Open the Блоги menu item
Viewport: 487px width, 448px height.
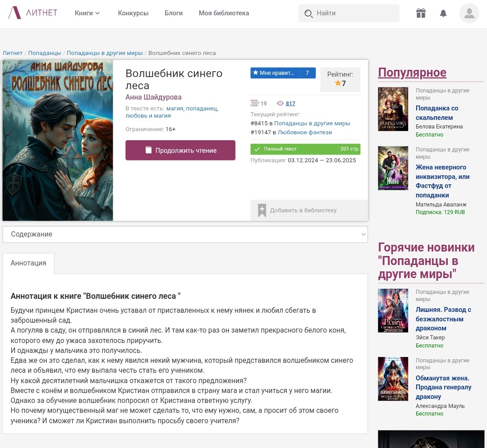coord(174,13)
